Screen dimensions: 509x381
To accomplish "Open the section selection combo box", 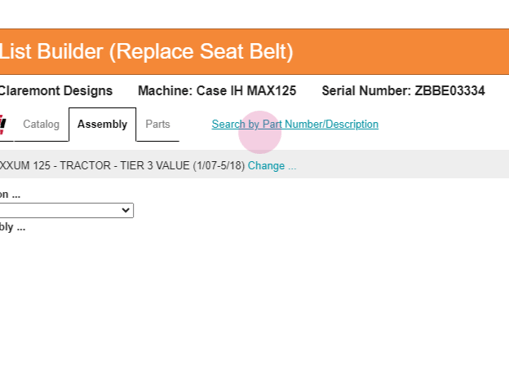I will (x=67, y=210).
